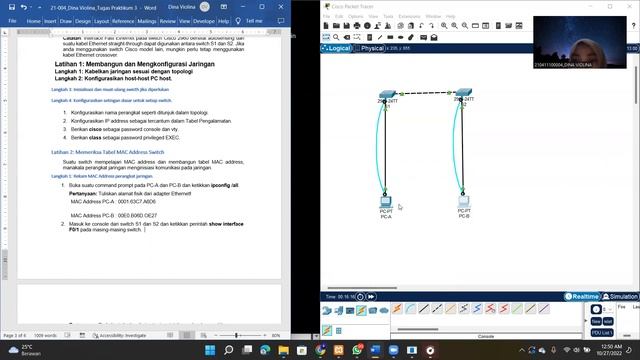The image size is (640, 360).
Task: Open Customize Quick Access Toolbar dropdown
Action: (40, 7)
